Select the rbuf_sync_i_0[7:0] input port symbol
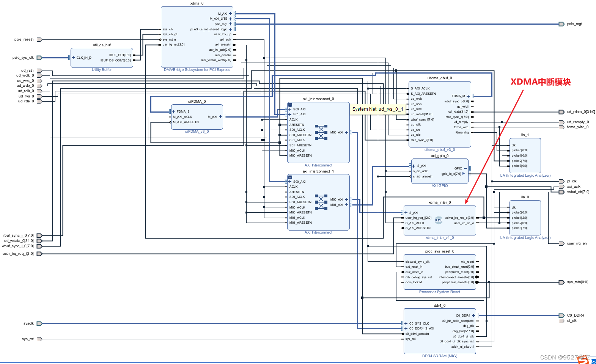 39,235
